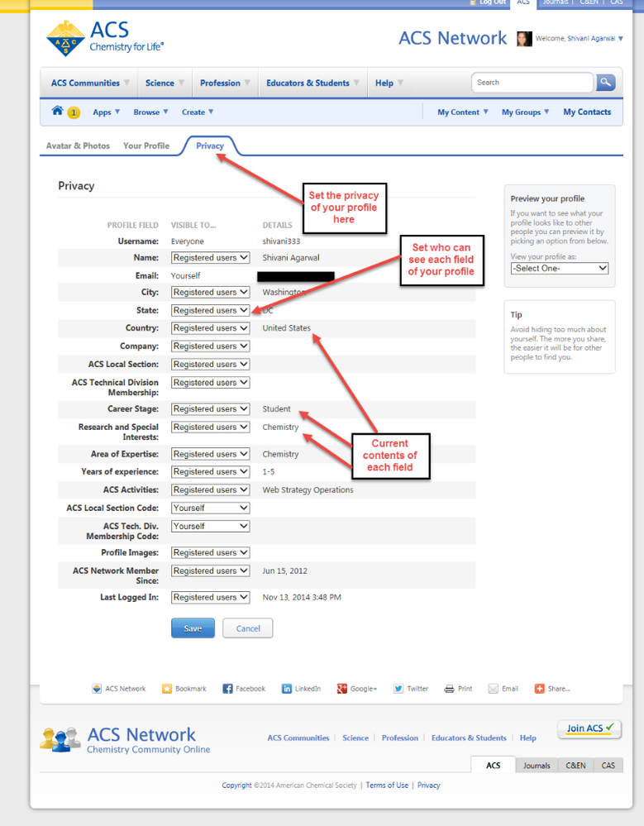This screenshot has height=826, width=644.
Task: Click into the Search input field
Action: click(532, 83)
